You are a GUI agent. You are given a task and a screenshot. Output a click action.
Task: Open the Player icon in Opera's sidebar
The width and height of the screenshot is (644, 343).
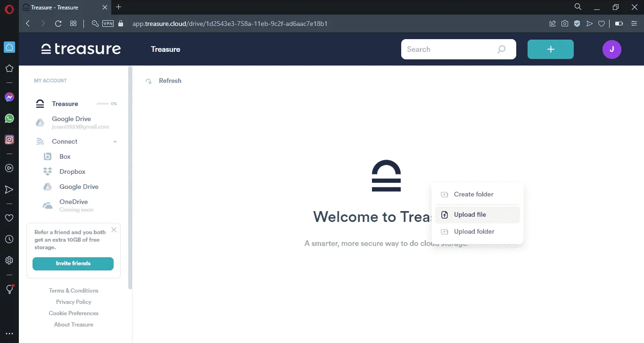click(x=9, y=168)
